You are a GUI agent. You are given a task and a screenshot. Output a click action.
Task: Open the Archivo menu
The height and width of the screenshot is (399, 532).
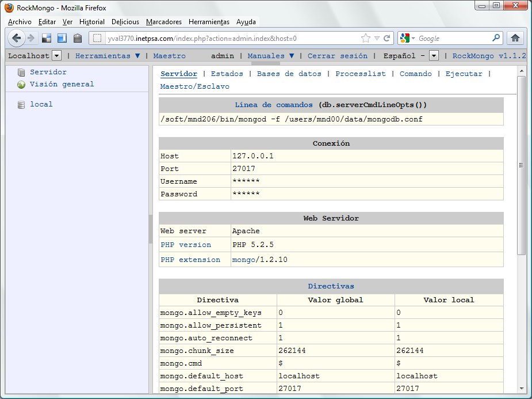click(x=20, y=22)
